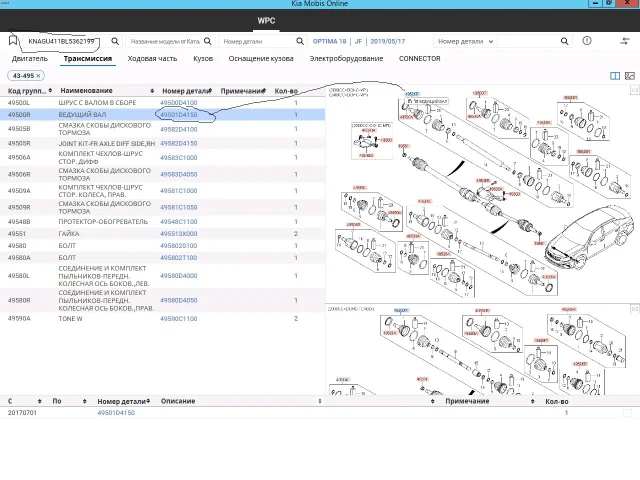
Task: Switch to the grid layout view icon
Action: (x=629, y=76)
